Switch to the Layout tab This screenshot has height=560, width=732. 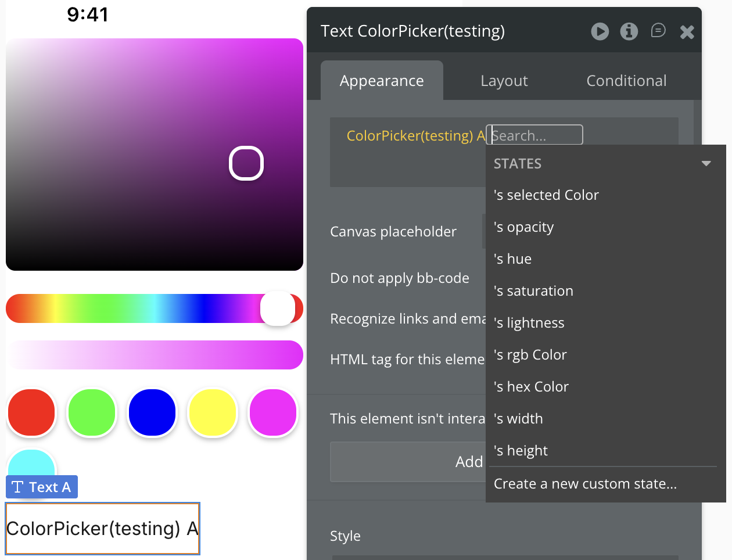pos(504,81)
